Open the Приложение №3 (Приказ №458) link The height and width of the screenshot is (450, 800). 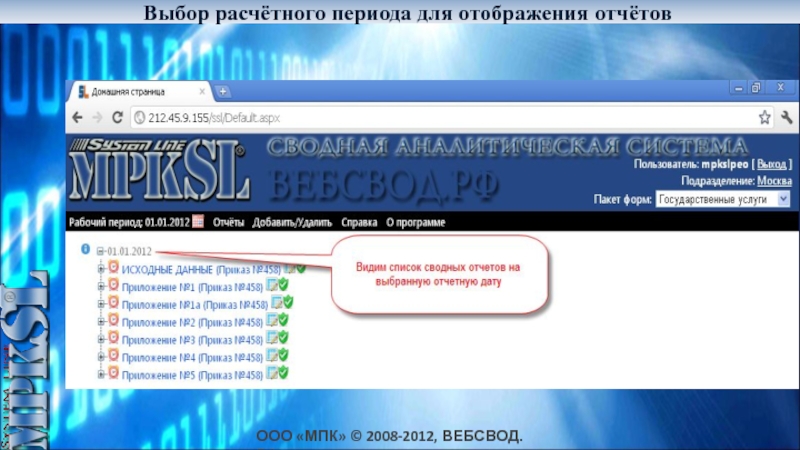pyautogui.click(x=192, y=340)
